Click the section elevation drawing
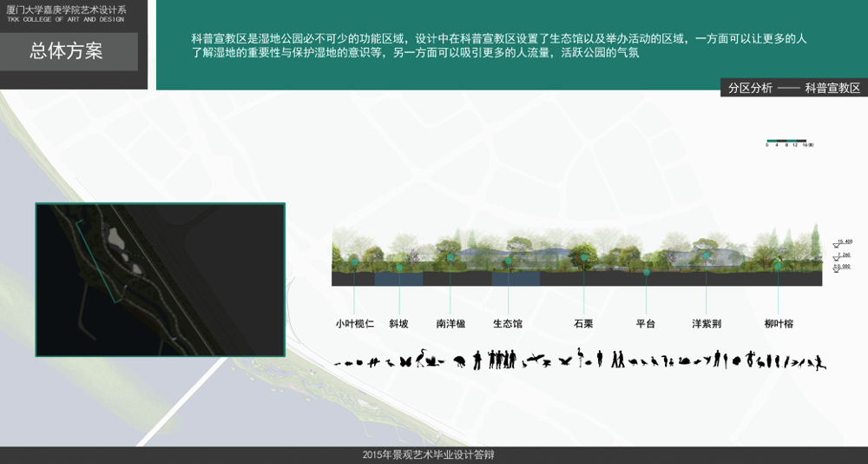The image size is (868, 464). tap(577, 255)
